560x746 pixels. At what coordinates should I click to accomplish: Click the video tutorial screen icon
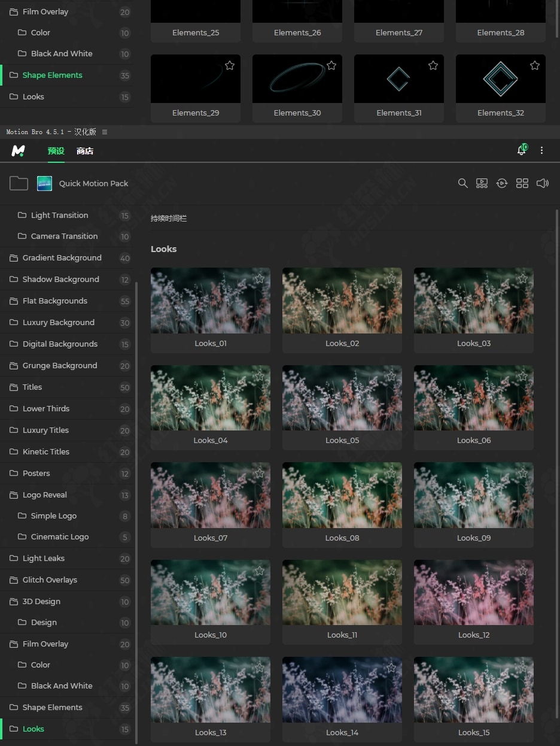coord(482,183)
